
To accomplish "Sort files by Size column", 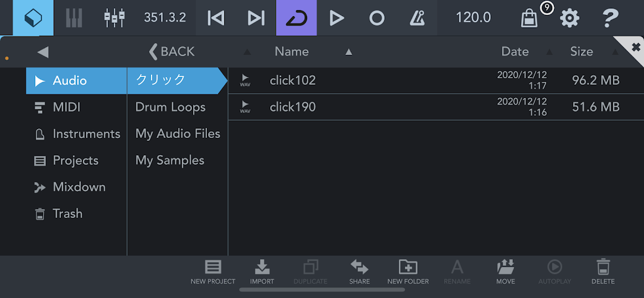I will click(581, 51).
